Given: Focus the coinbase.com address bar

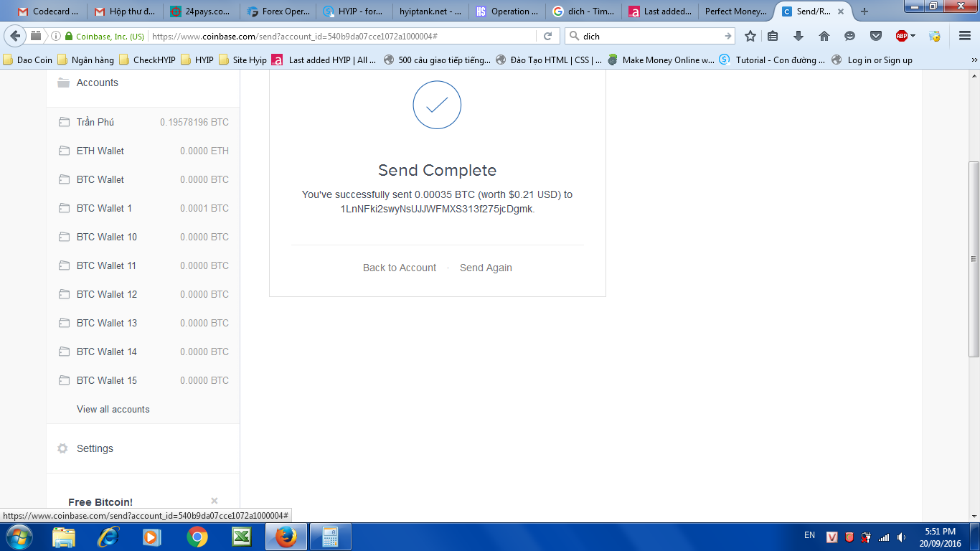Looking at the screenshot, I should click(x=342, y=36).
